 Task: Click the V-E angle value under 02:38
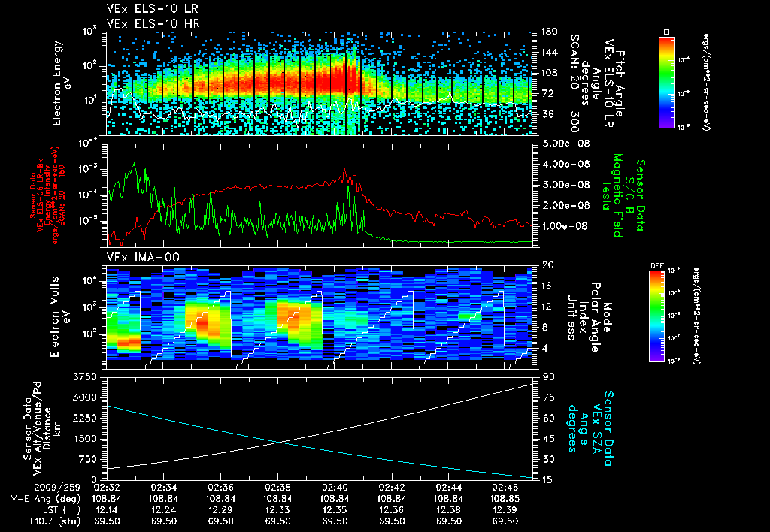click(278, 499)
